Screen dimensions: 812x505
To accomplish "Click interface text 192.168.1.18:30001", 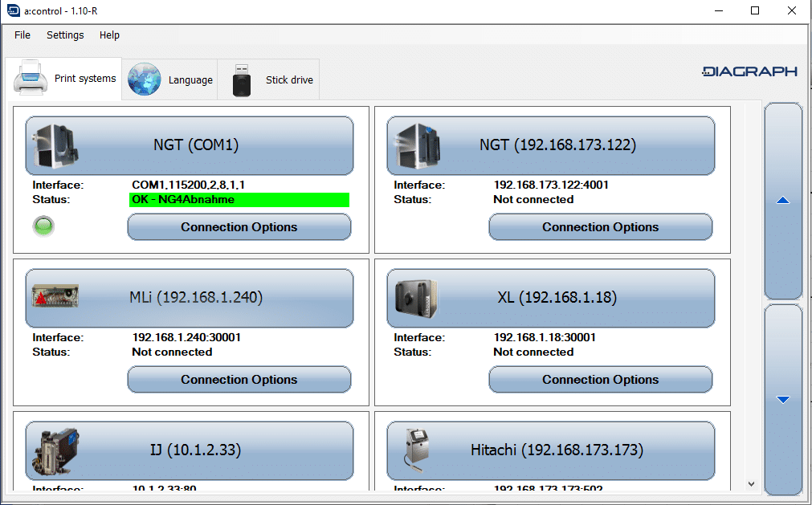I will point(545,337).
